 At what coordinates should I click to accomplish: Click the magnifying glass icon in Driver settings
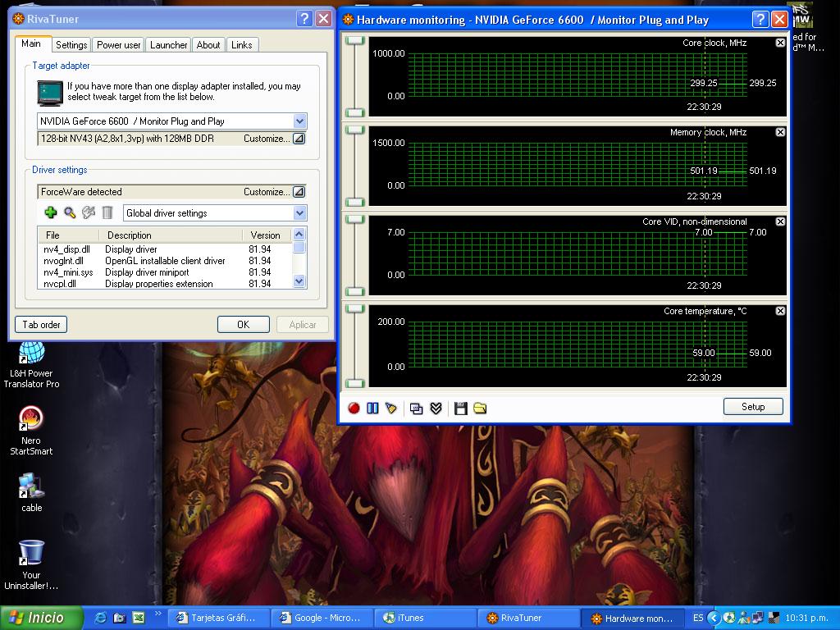pyautogui.click(x=70, y=212)
